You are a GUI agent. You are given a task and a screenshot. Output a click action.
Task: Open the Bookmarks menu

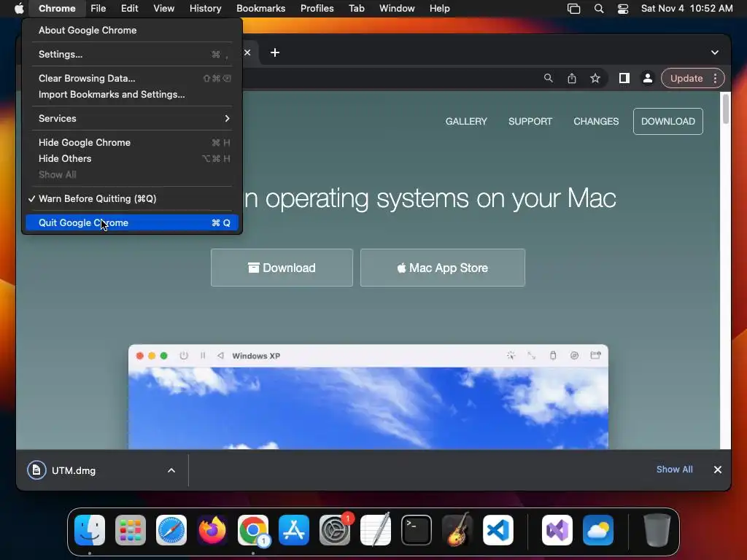pos(260,9)
